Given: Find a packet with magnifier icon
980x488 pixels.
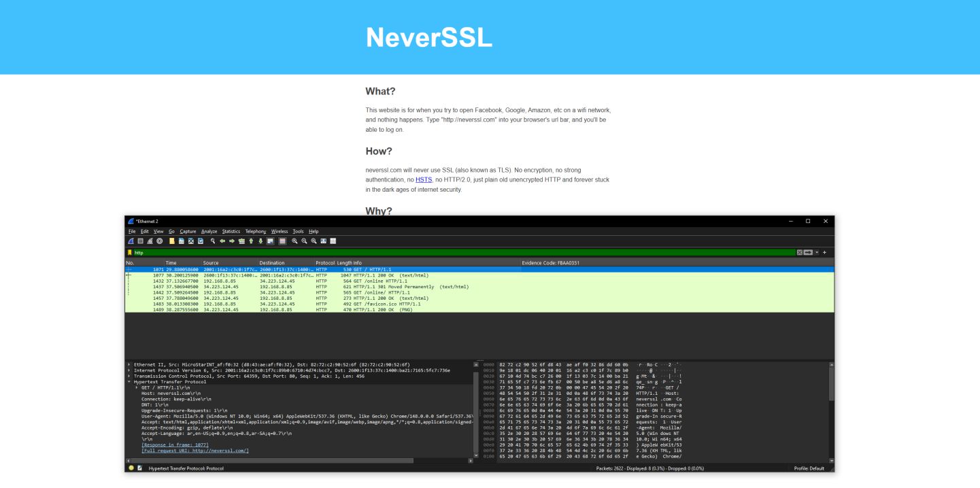Looking at the screenshot, I should click(x=213, y=241).
